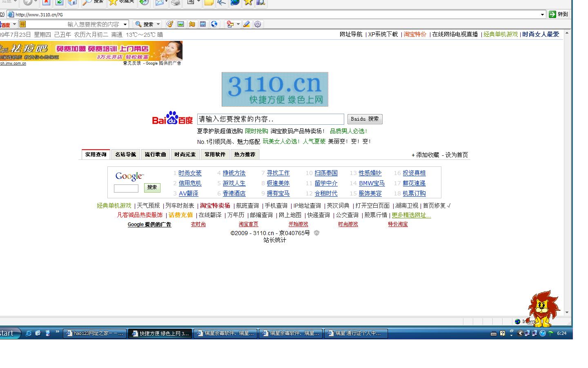This screenshot has height=368, width=588.
Task: Switch to the 常用软件 tab
Action: (x=215, y=155)
